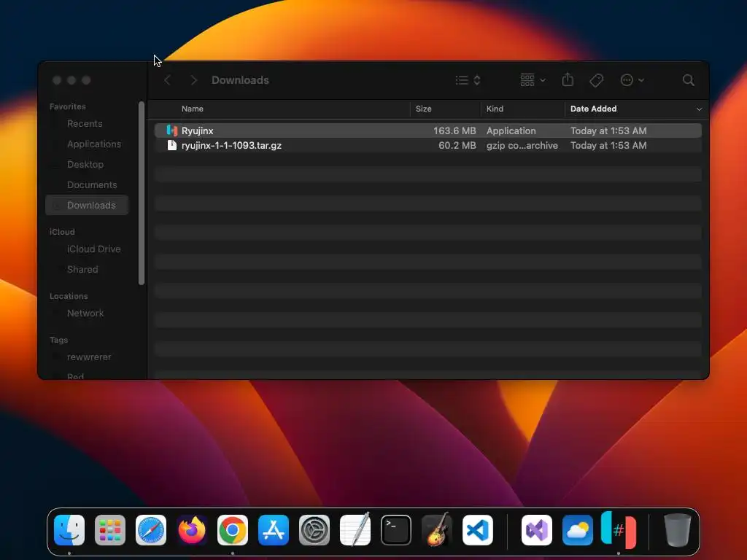The height and width of the screenshot is (560, 747).
Task: Open the Weather app from the Dock
Action: [x=578, y=529]
